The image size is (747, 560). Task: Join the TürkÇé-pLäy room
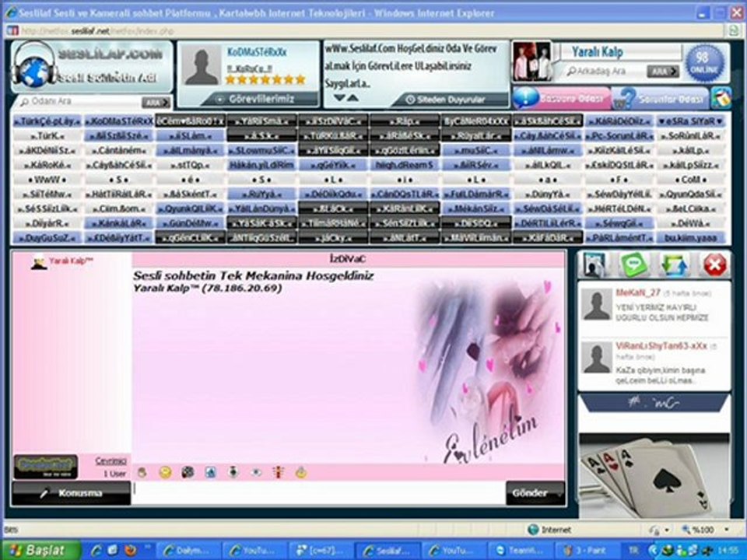(47, 121)
